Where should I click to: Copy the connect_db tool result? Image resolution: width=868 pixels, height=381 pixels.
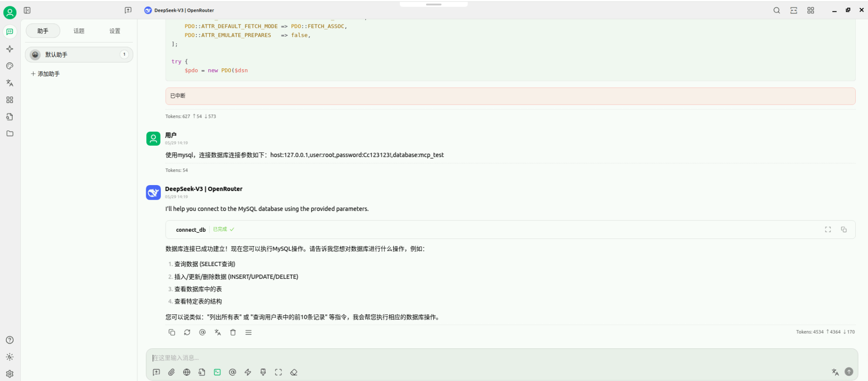click(844, 230)
